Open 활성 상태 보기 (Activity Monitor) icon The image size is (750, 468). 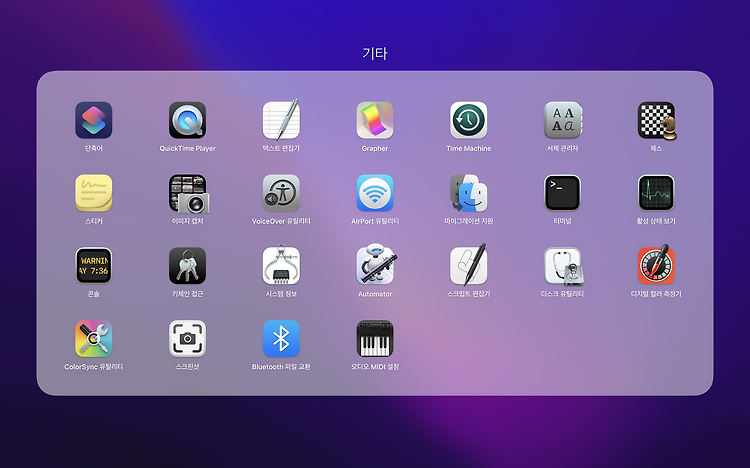click(656, 193)
